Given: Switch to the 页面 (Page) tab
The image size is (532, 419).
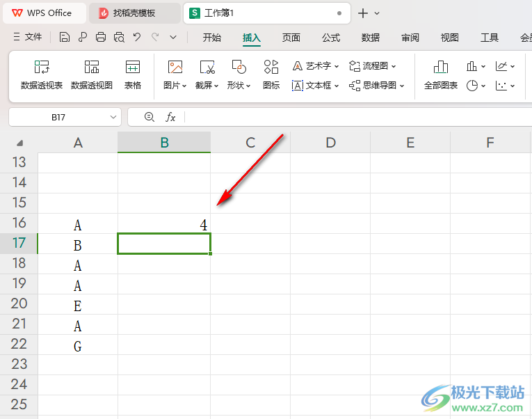Looking at the screenshot, I should (291, 38).
